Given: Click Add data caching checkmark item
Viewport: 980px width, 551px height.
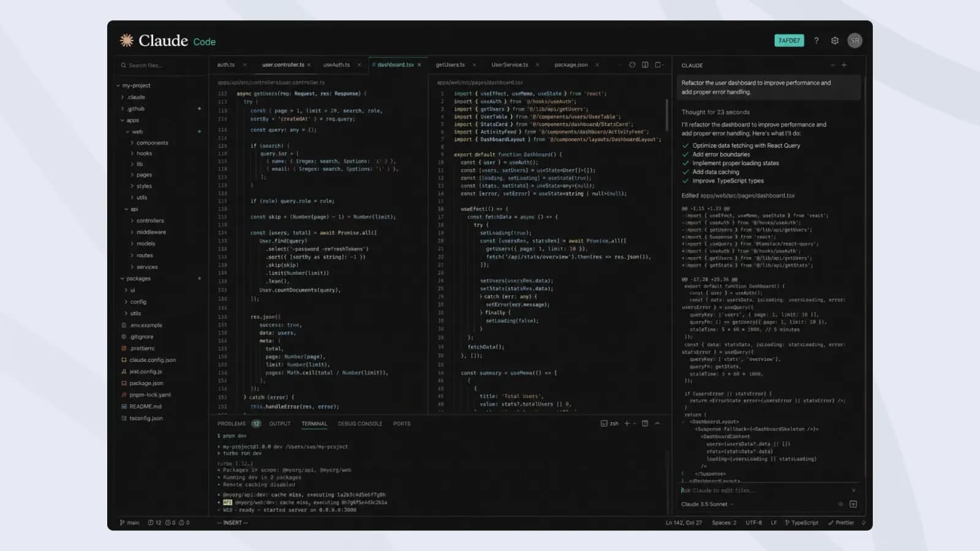Looking at the screenshot, I should click(x=710, y=172).
